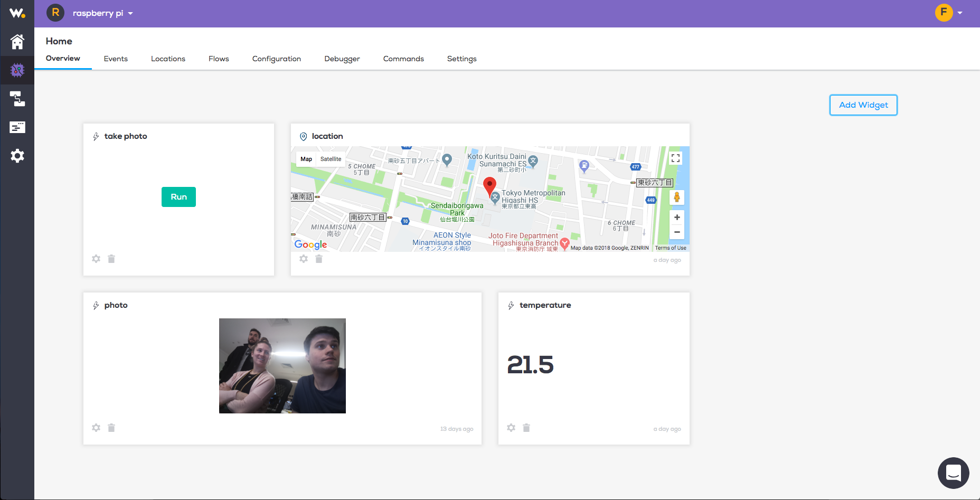Switch to the Overview tab
The image size is (980, 500).
pos(63,58)
